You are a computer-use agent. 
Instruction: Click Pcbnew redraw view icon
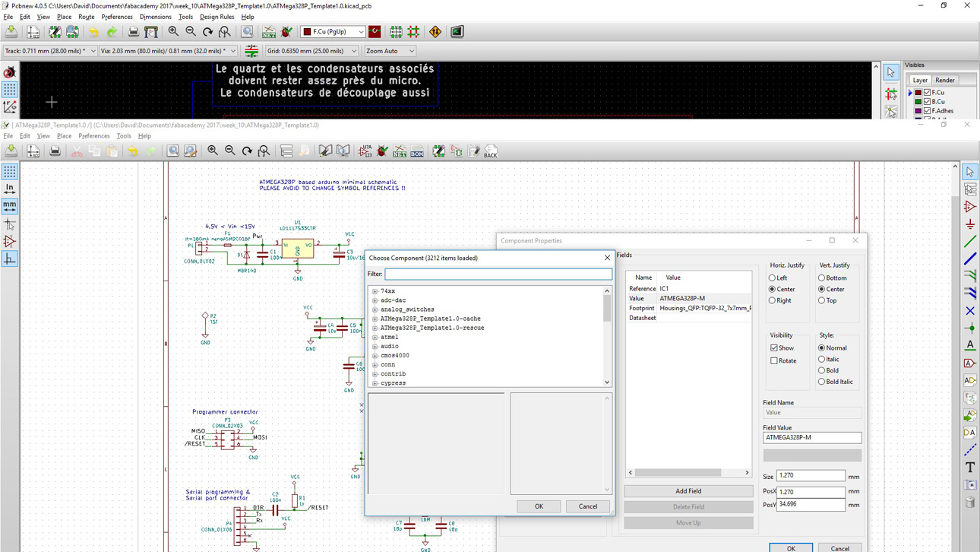coord(207,32)
